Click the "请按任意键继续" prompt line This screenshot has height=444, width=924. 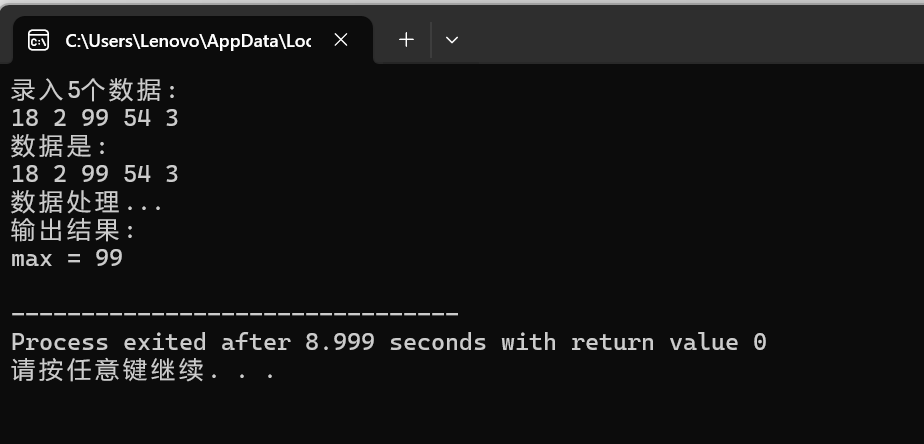tap(107, 371)
